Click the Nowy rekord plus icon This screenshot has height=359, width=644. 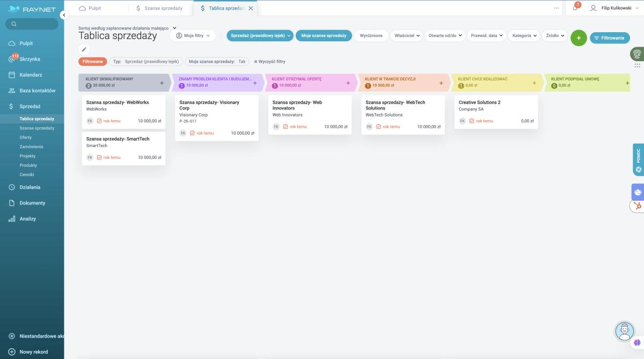pos(12,352)
